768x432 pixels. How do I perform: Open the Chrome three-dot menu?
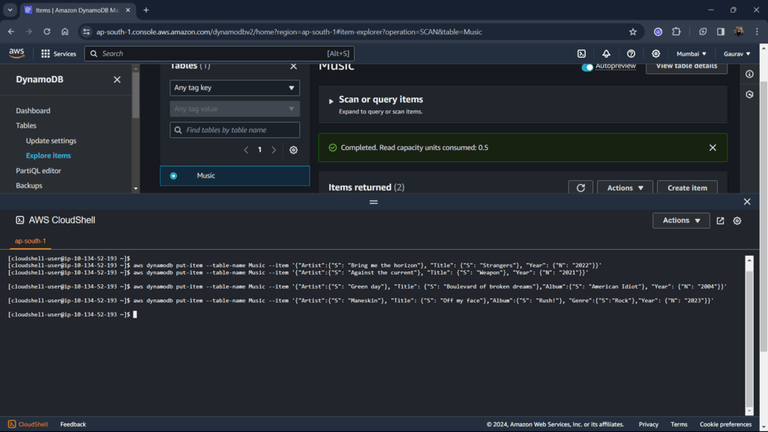point(757,32)
